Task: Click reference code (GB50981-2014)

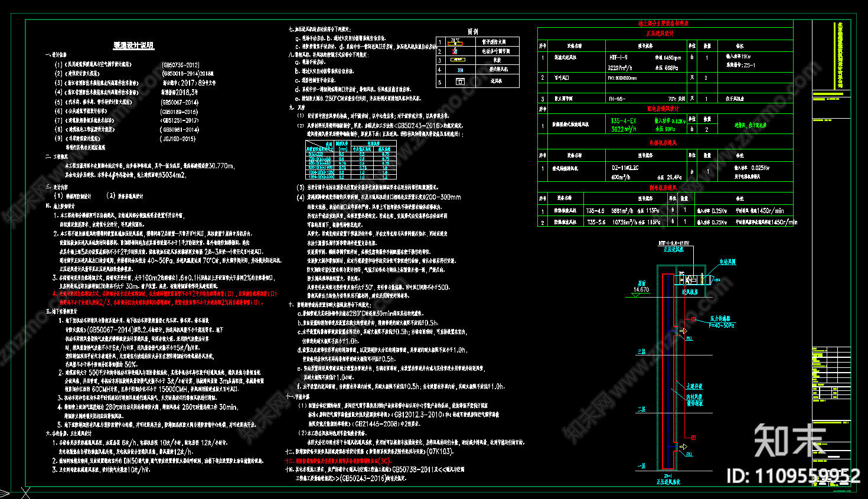Action: pos(180,129)
